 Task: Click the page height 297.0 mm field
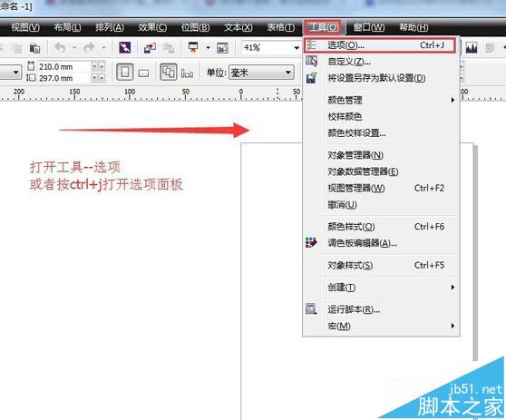(63, 78)
